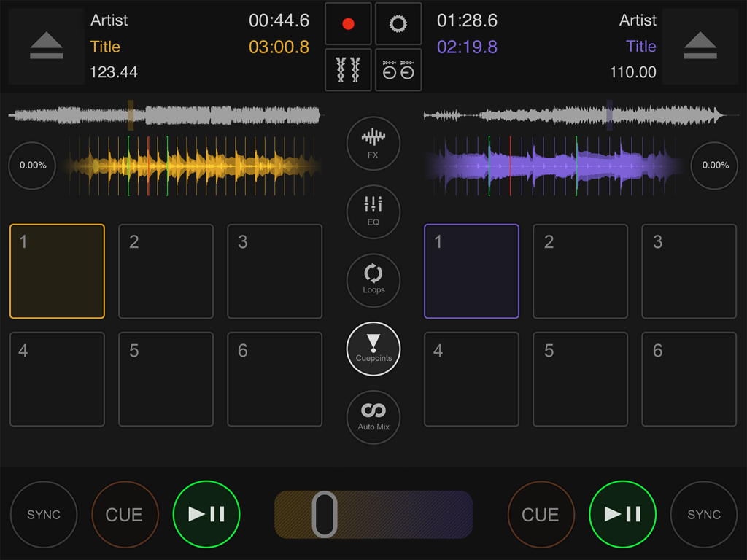Pause the right deck
Viewport: 747px width, 560px height.
[622, 514]
